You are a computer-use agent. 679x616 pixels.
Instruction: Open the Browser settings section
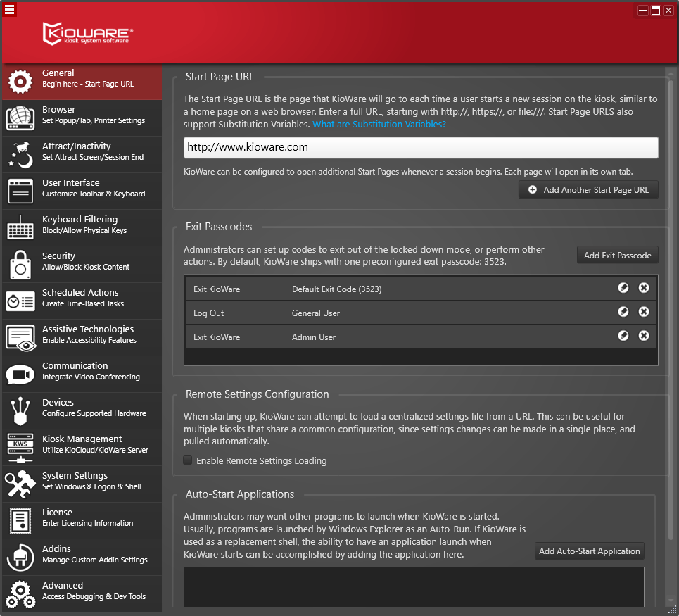[82, 118]
